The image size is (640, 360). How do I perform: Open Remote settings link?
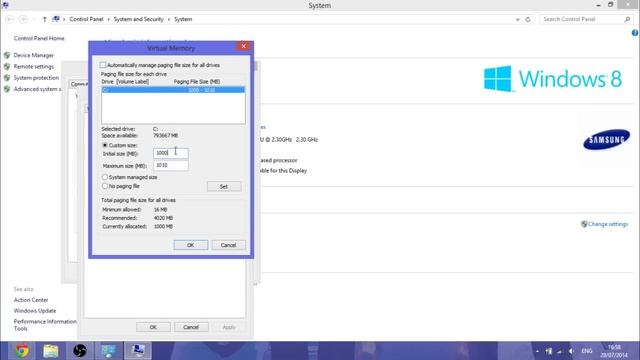pos(33,67)
